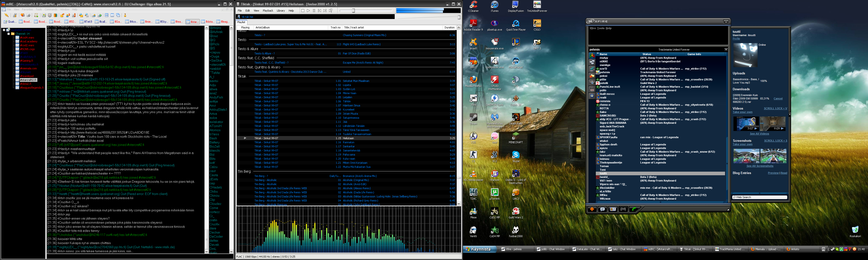This screenshot has height=260, width=868.
Task: Open the 0:20 video thumbnail
Action: (x=773, y=124)
